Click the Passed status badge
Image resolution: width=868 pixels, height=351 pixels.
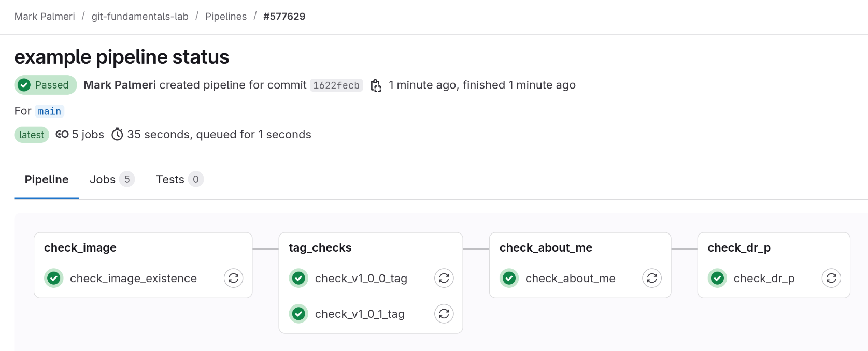click(x=46, y=85)
